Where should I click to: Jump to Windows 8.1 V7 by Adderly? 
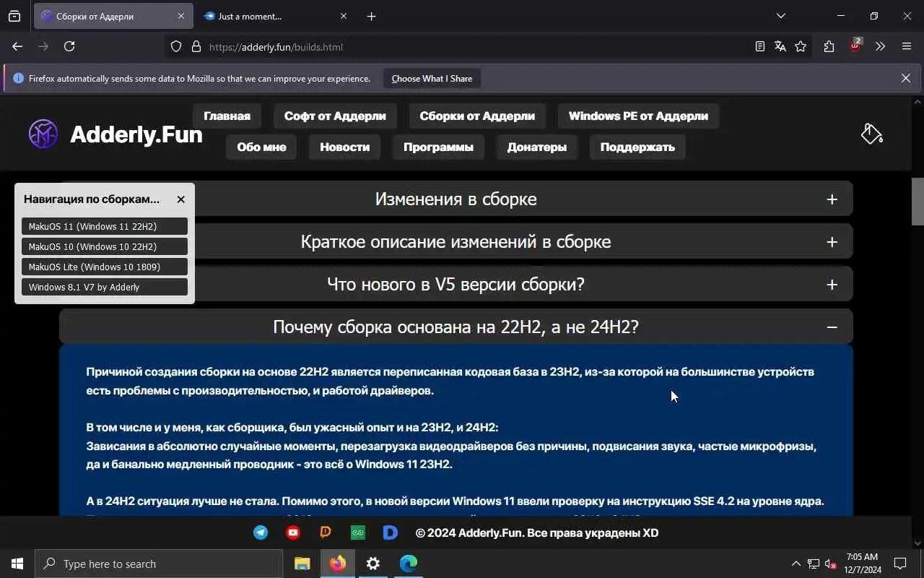(105, 287)
